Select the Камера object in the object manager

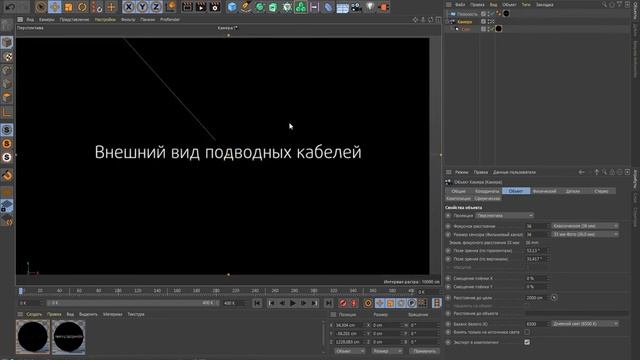465,22
